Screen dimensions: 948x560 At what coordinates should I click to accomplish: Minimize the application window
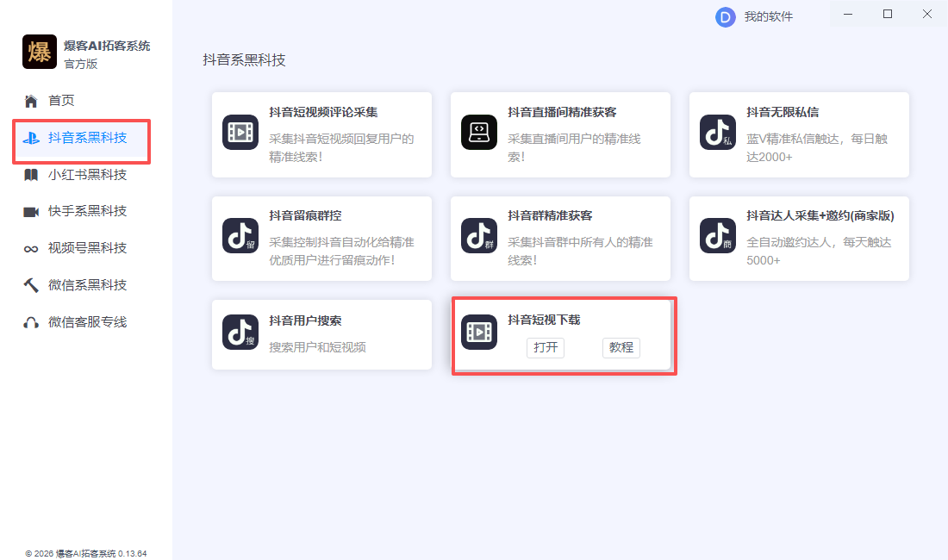pos(848,14)
